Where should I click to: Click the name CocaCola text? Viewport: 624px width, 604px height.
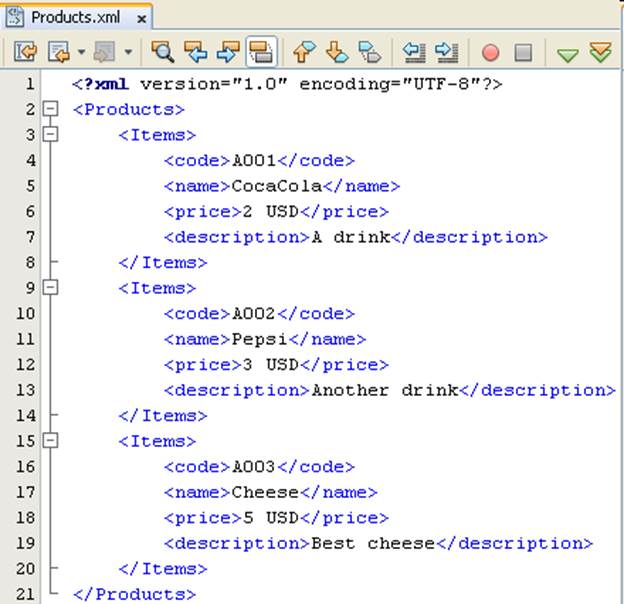277,186
